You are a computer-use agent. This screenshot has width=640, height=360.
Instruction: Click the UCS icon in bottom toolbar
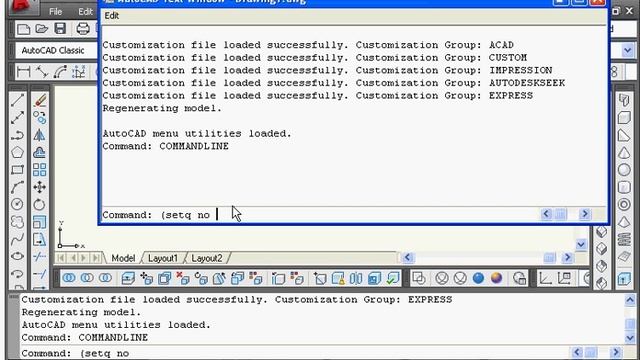[x=546, y=278]
